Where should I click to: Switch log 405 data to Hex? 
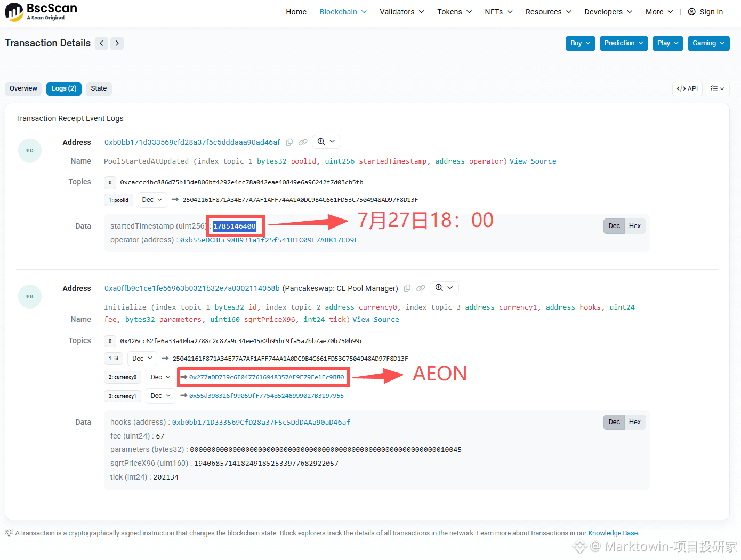click(635, 226)
